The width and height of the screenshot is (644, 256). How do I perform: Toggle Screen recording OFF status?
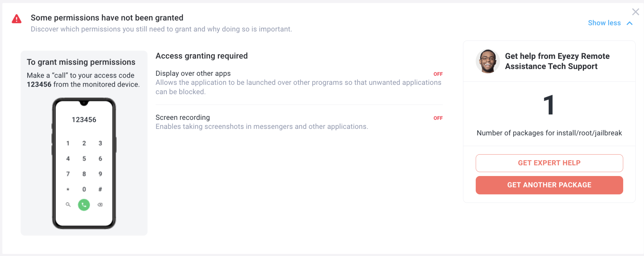click(438, 118)
